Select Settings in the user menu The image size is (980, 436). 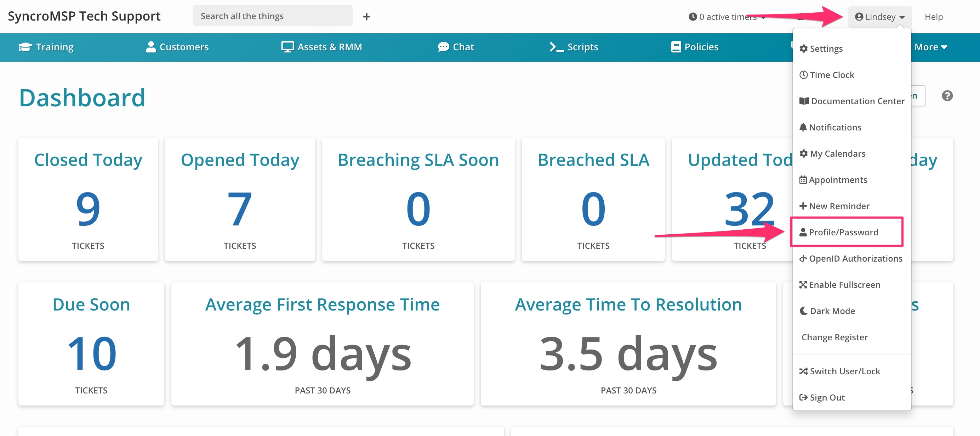pyautogui.click(x=826, y=48)
